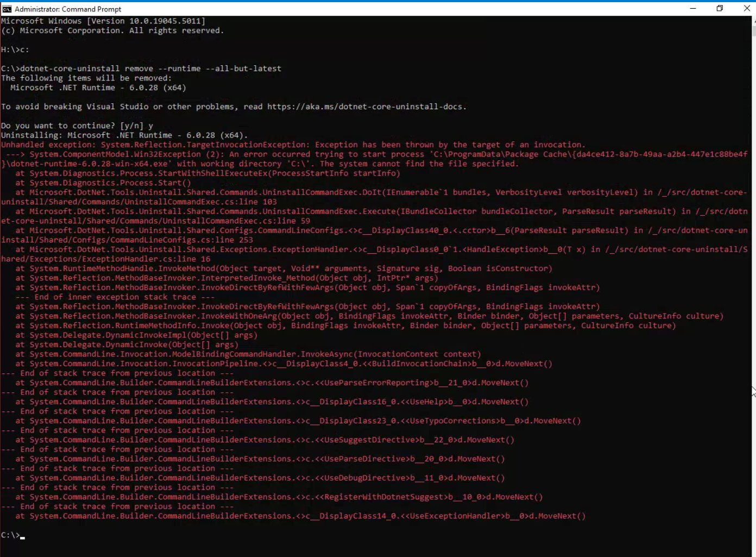Click the 'Microsoft Windows [Version 10.0.19045.5011]' line
The image size is (756, 557).
coord(103,21)
